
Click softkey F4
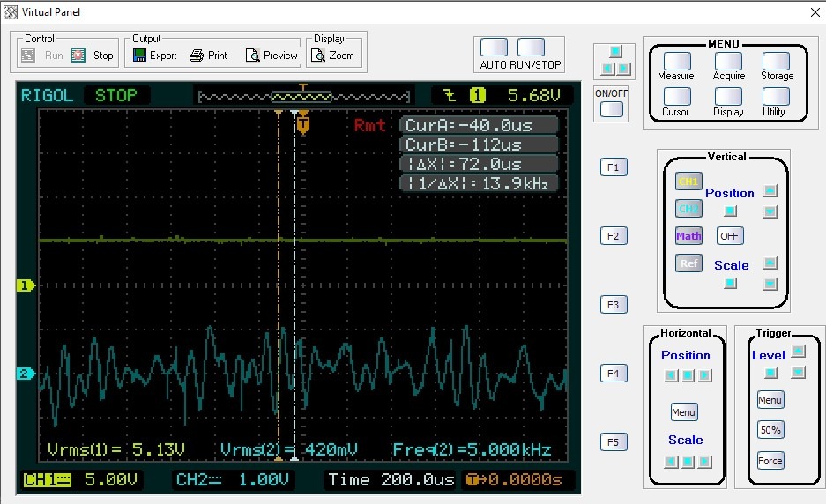614,373
